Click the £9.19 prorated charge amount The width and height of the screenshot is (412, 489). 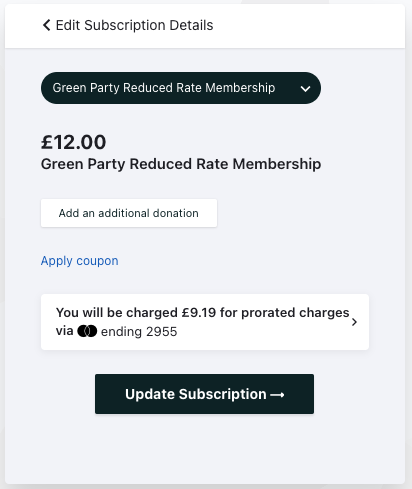pyautogui.click(x=199, y=313)
